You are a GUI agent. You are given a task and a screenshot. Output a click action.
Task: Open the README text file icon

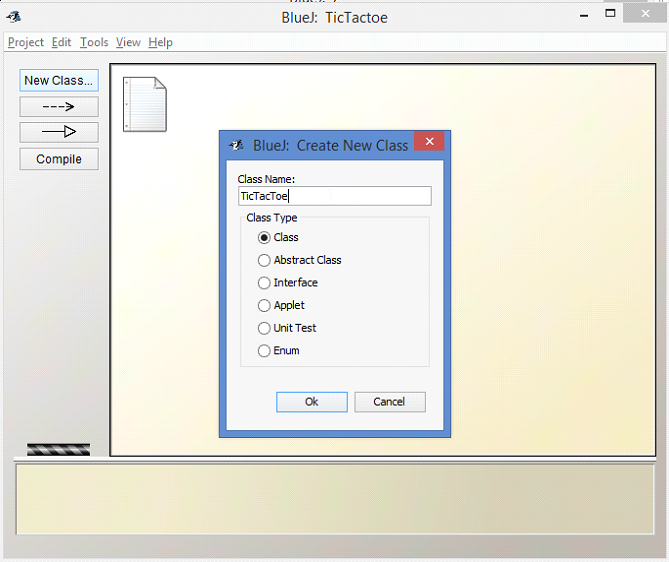[145, 105]
